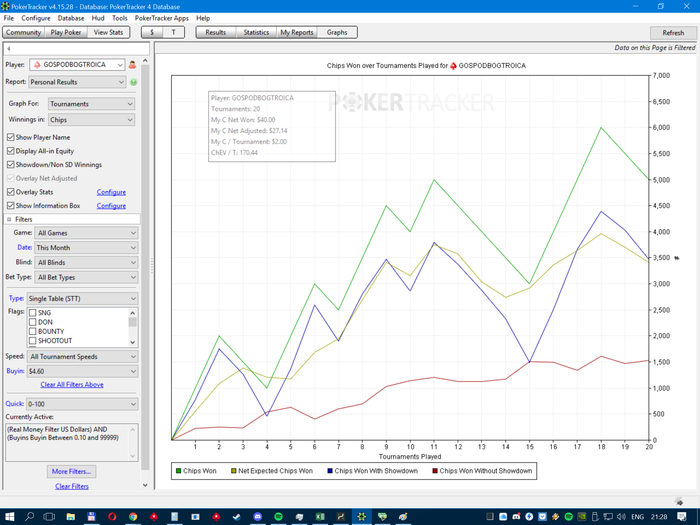The image size is (700, 525).
Task: Click Clear All Filters Above link
Action: (72, 384)
